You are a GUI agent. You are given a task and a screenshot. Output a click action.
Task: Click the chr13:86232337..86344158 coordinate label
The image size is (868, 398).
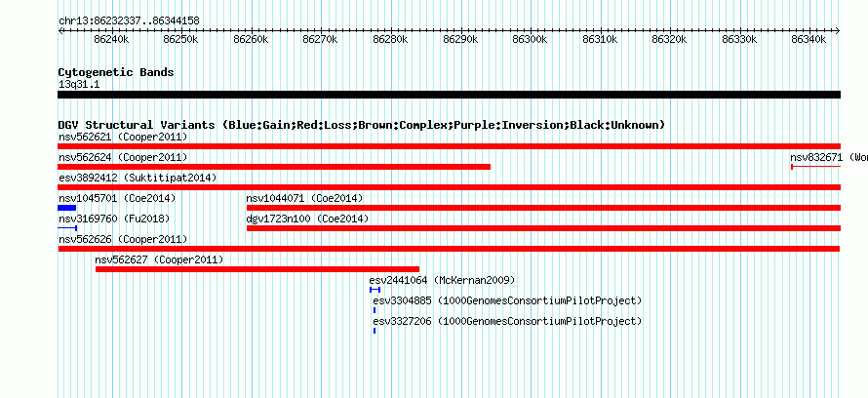tap(129, 21)
